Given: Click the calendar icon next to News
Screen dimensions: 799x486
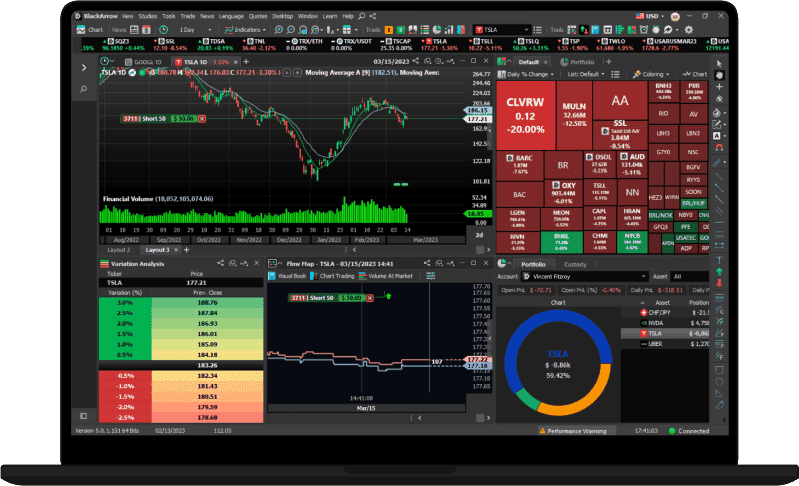Looking at the screenshot, I should pyautogui.click(x=134, y=30).
